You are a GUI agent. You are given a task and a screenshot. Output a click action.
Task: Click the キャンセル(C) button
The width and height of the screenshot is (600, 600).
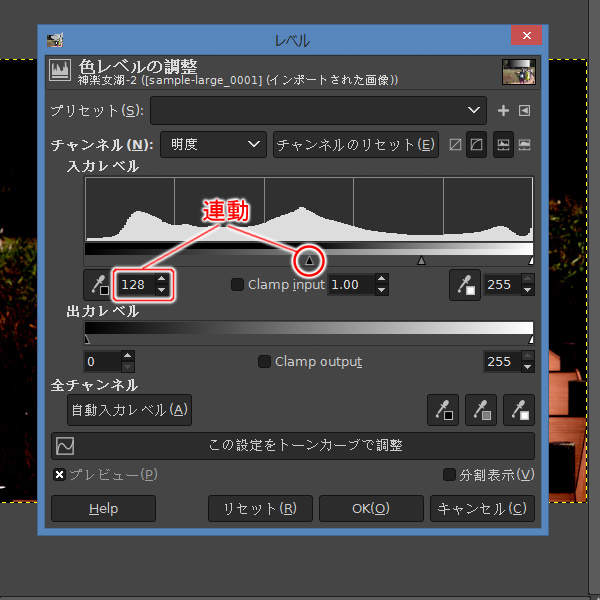[482, 509]
